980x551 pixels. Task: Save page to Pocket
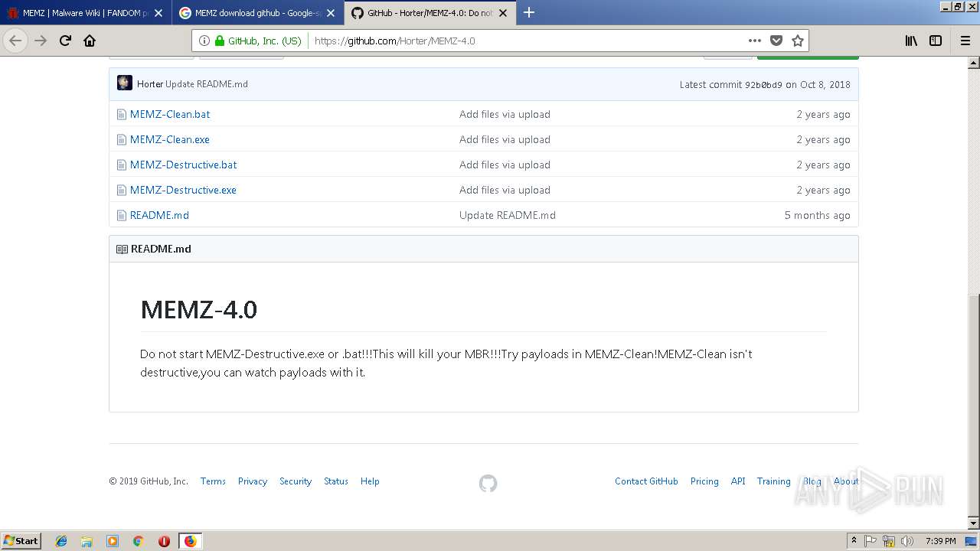pyautogui.click(x=776, y=41)
